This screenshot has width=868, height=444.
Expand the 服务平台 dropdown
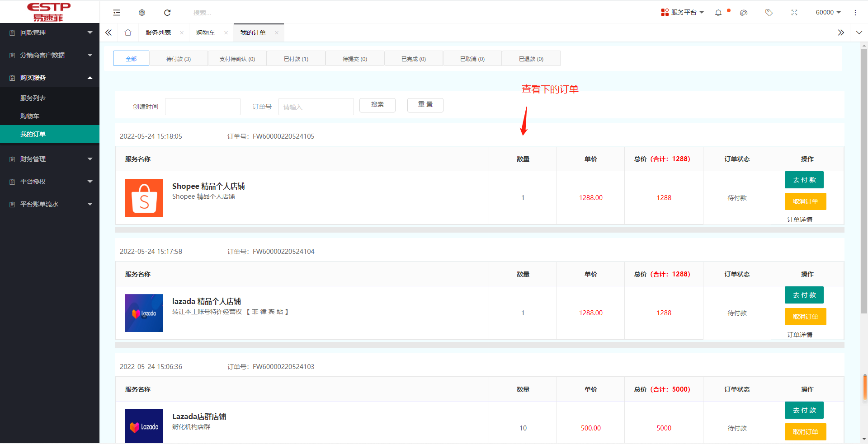(683, 12)
